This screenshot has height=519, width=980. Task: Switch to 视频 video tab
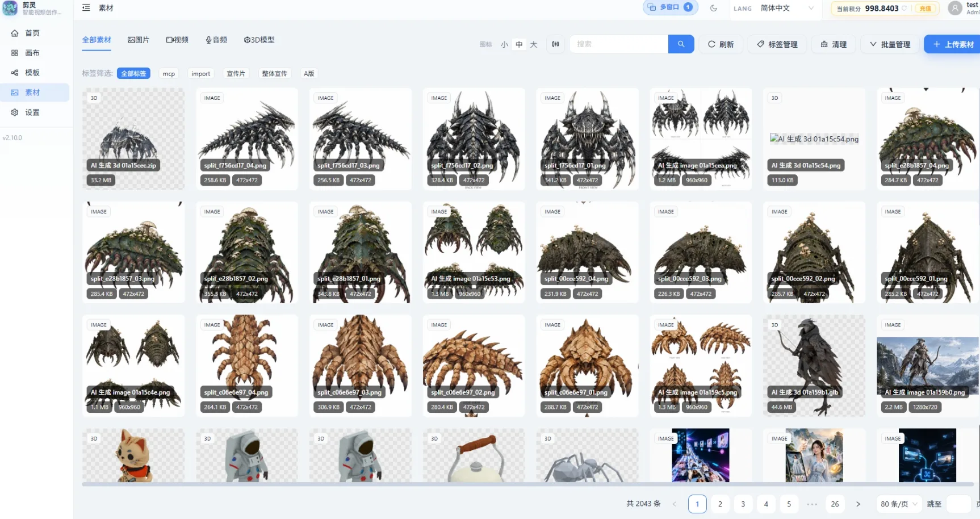[177, 40]
